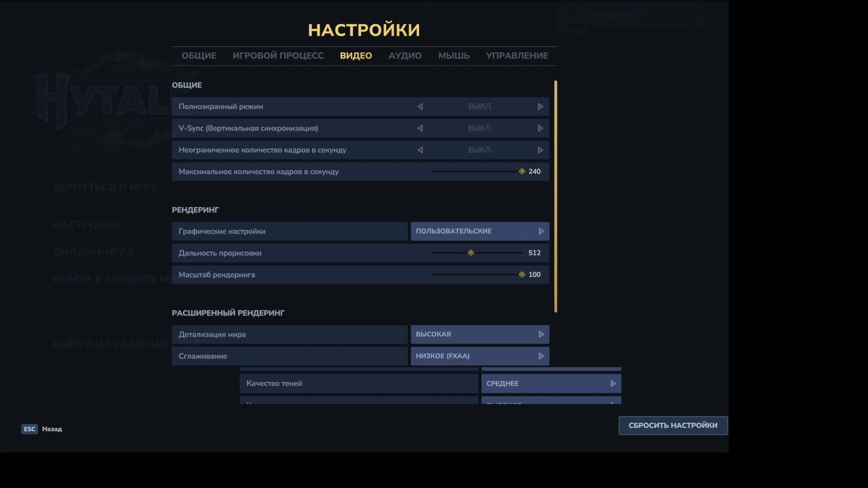Click left arrow for Полноэкранный режим

[420, 107]
